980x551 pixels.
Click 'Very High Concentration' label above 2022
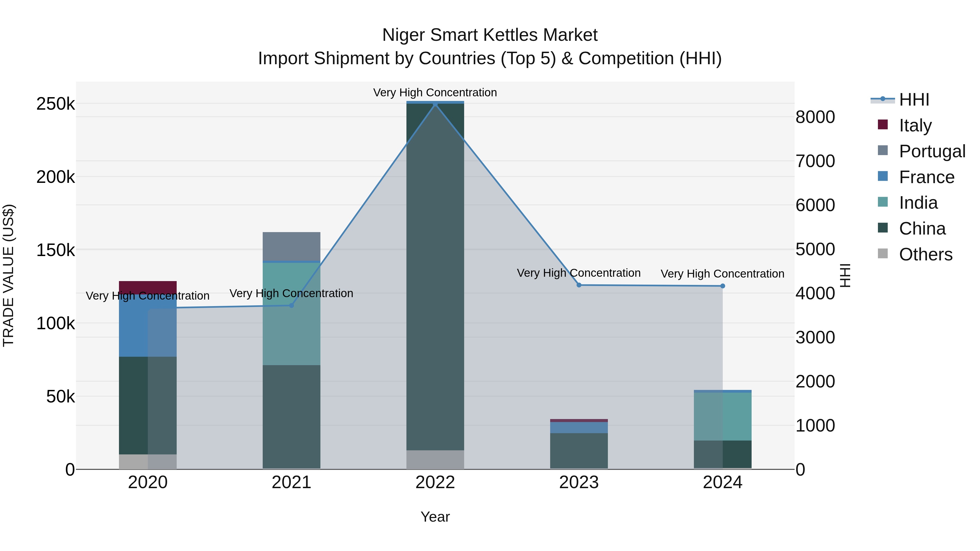435,93
